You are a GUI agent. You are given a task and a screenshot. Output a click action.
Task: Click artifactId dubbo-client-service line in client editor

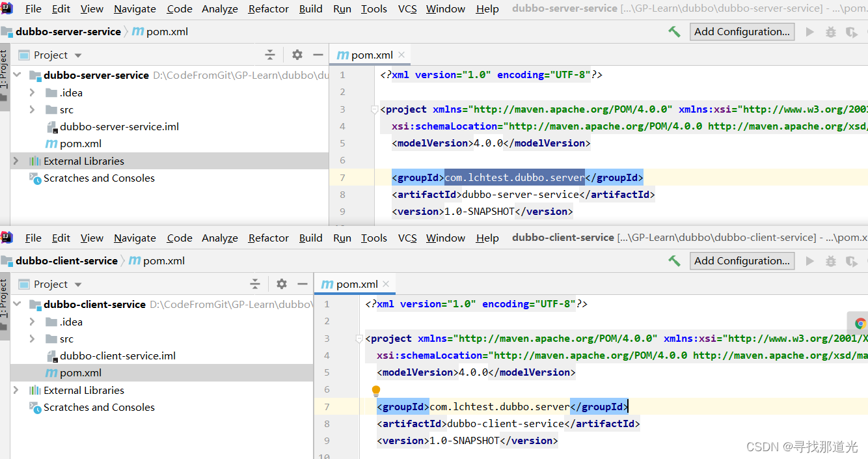click(x=508, y=424)
